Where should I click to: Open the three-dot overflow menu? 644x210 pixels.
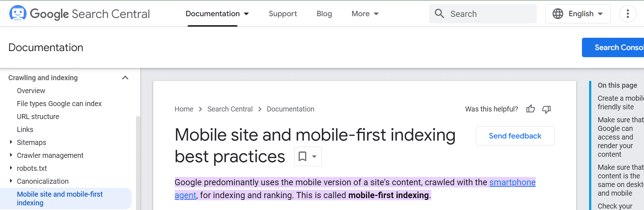point(627,14)
